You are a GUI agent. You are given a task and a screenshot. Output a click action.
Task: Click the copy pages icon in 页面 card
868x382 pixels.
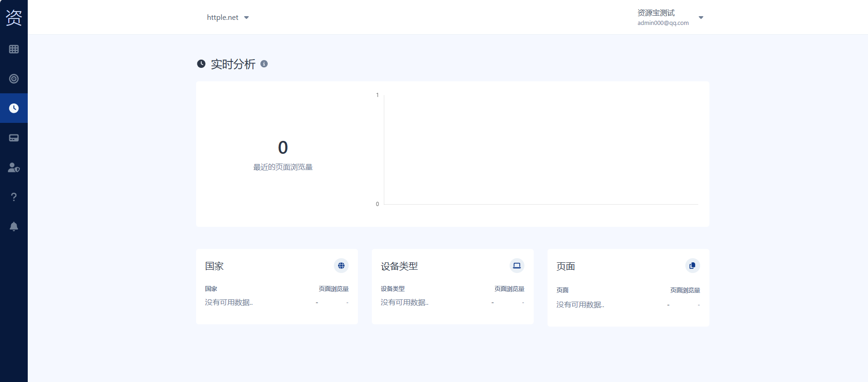click(x=692, y=266)
